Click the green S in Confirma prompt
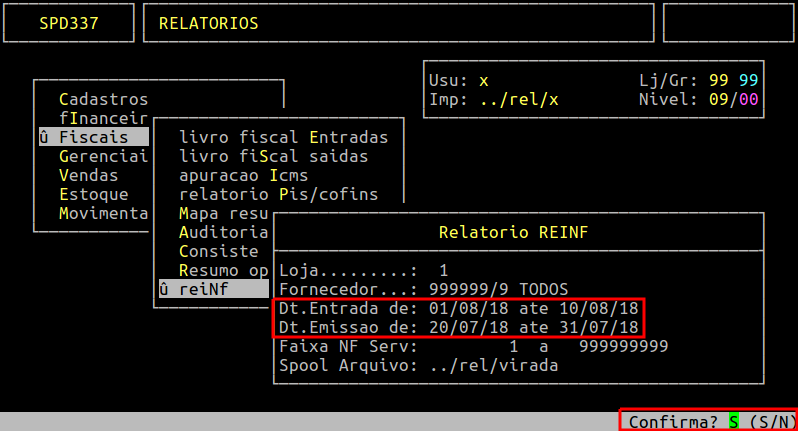The height and width of the screenshot is (431, 798). [x=733, y=422]
